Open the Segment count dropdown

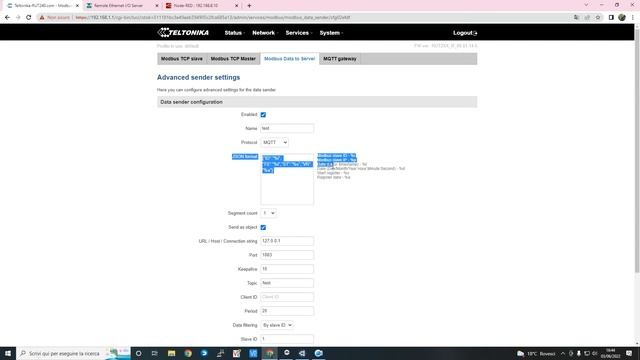tap(268, 213)
